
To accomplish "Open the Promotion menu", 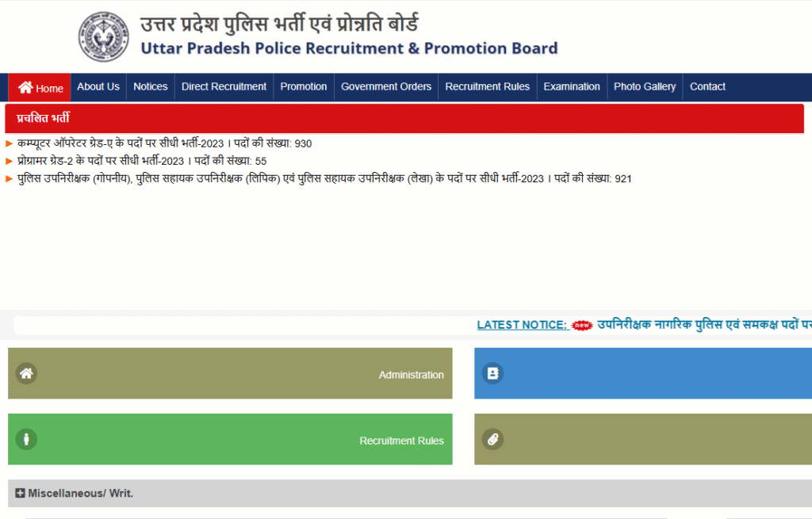I will 303,87.
